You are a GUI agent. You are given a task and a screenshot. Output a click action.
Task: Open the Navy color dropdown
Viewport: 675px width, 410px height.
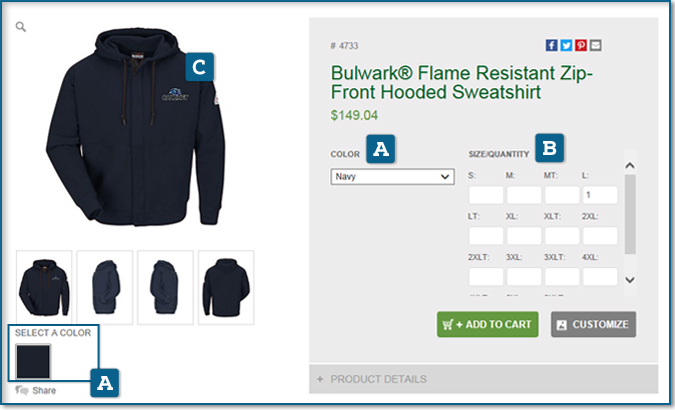pyautogui.click(x=392, y=177)
